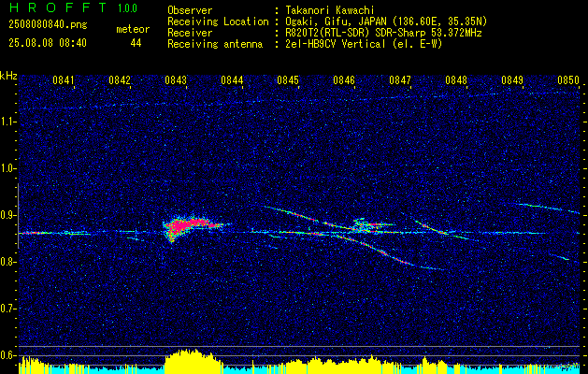Click the Receiver field label
This screenshot has height=374, width=588.
[190, 33]
